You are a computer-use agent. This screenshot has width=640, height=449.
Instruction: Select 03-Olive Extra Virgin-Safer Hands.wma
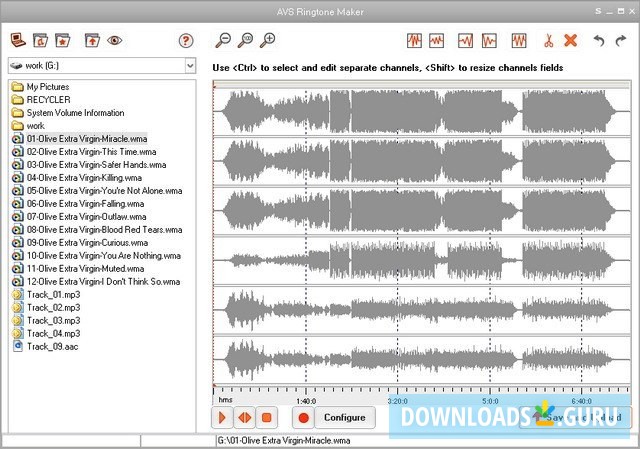(96, 165)
